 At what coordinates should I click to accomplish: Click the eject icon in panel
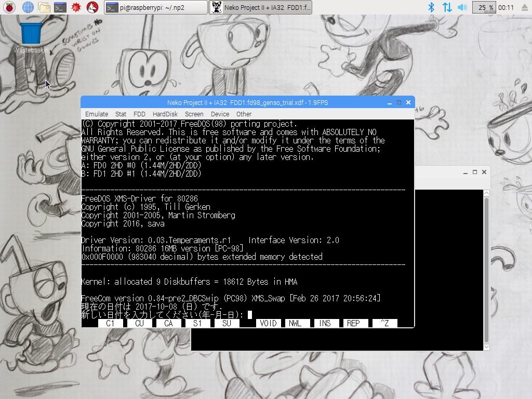coord(525,7)
